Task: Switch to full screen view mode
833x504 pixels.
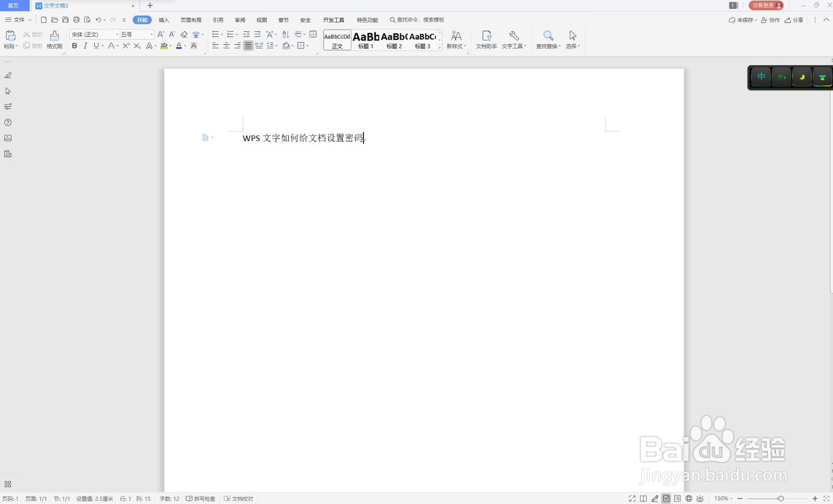Action: 633,498
